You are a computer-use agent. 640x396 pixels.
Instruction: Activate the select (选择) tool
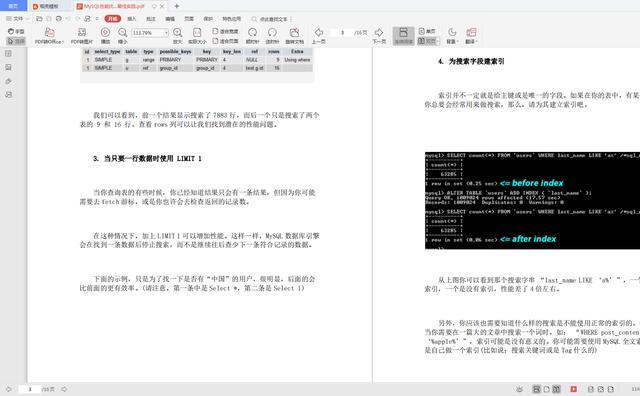(16, 41)
